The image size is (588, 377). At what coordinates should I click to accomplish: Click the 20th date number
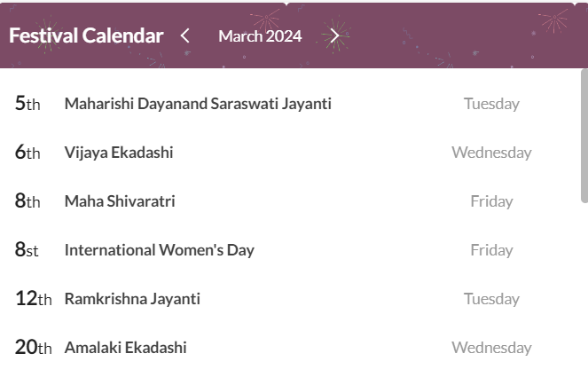coord(34,348)
